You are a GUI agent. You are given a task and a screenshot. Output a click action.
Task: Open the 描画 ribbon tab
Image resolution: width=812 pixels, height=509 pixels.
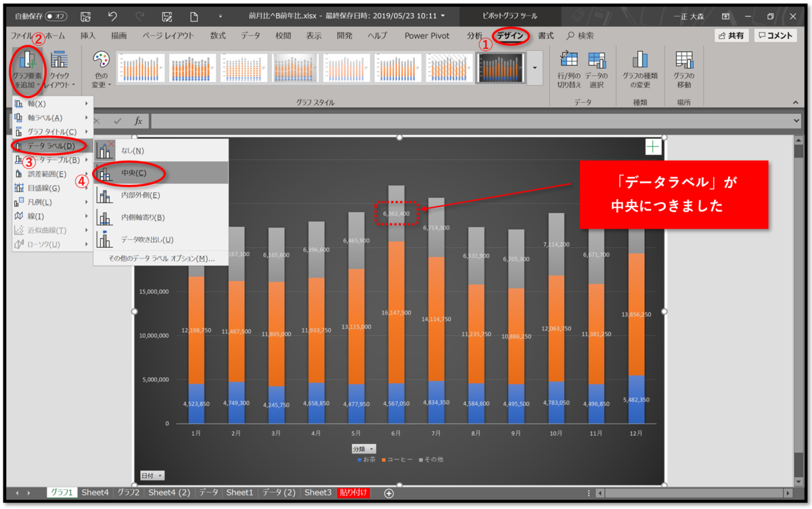(119, 36)
